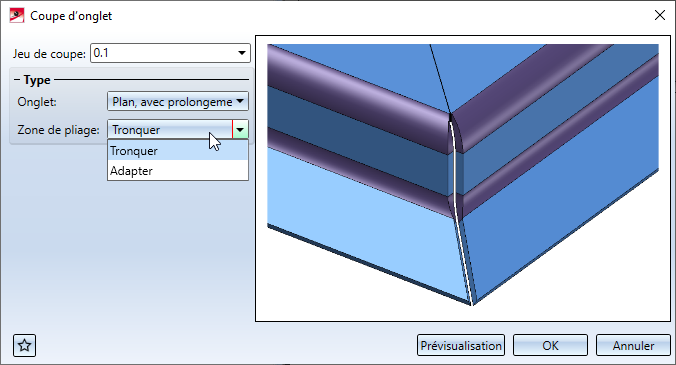Open the favorites star icon
The image size is (676, 365).
pos(25,345)
